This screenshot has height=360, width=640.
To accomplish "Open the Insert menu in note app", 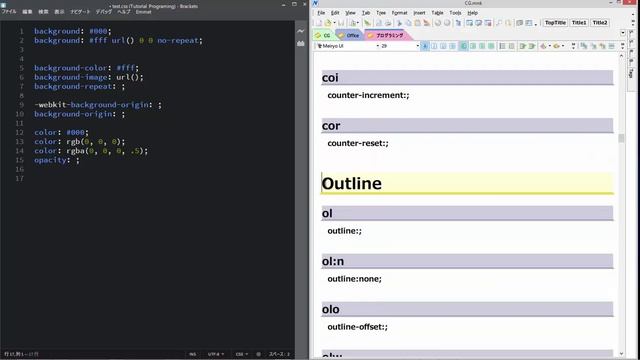I will coord(419,13).
